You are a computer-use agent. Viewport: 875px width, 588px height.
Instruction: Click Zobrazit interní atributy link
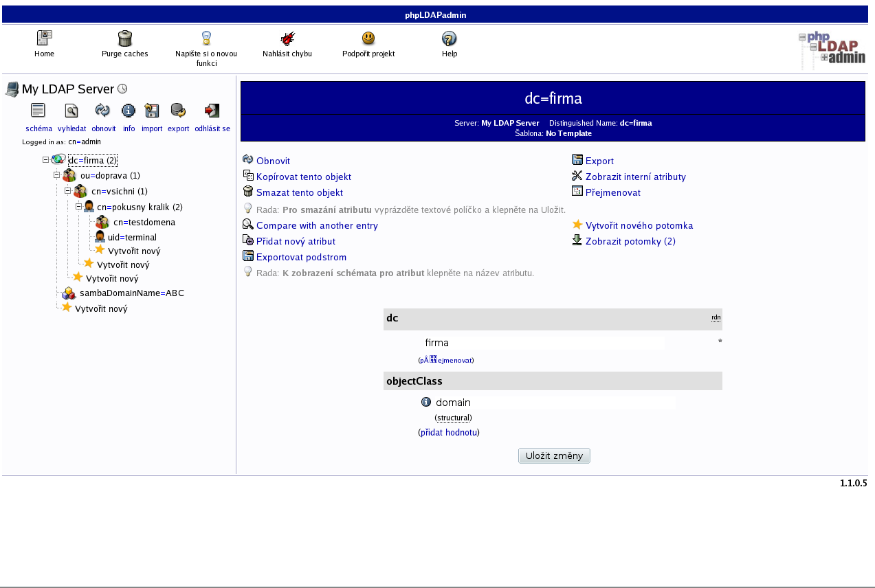click(636, 177)
